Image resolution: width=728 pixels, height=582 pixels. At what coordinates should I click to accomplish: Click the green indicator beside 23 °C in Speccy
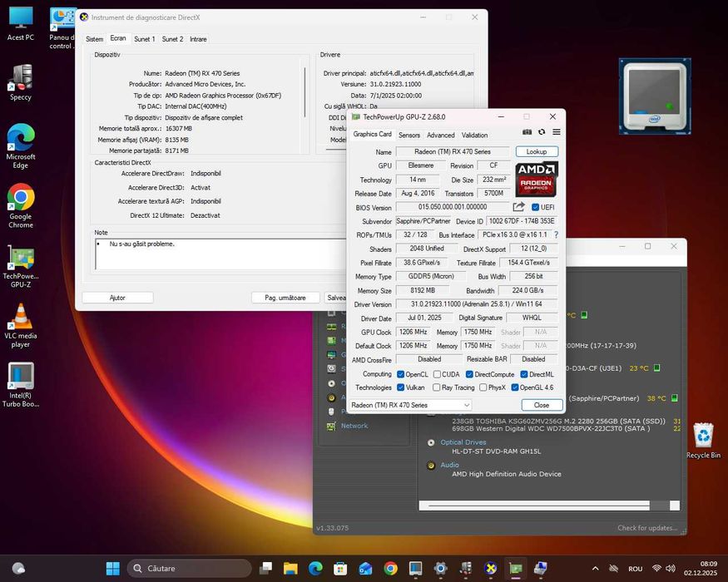(x=656, y=367)
